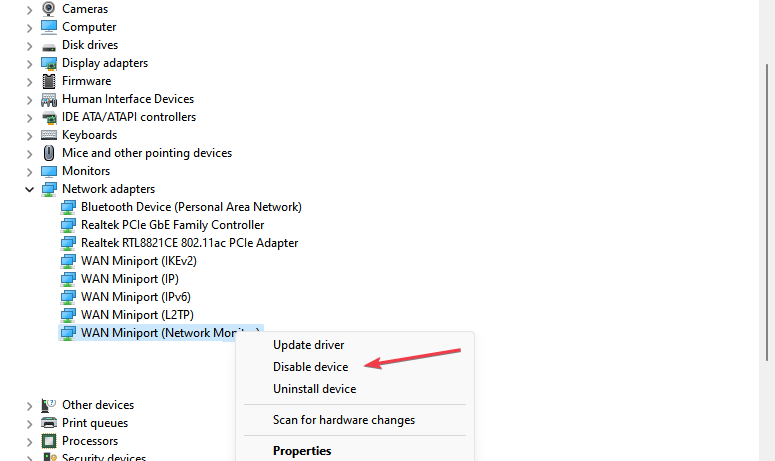The height and width of the screenshot is (461, 775).
Task: Click the Human Interface Devices icon
Action: tap(48, 99)
